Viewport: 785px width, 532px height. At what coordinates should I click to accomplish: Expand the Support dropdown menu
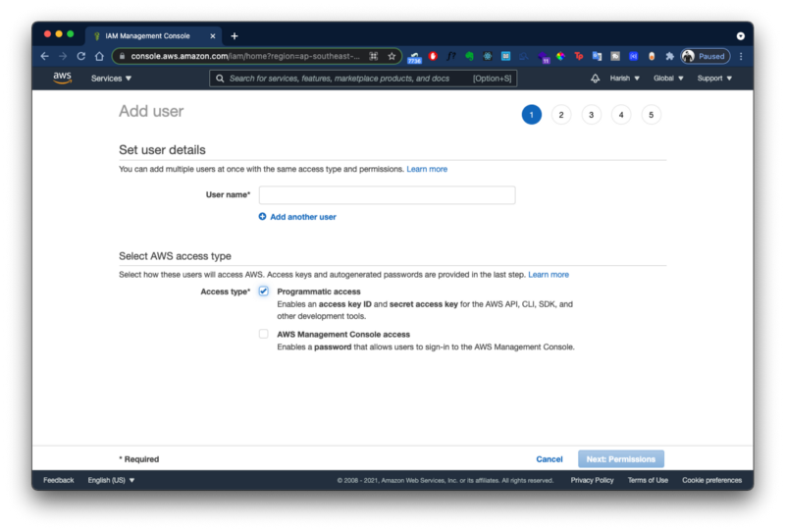pos(714,79)
